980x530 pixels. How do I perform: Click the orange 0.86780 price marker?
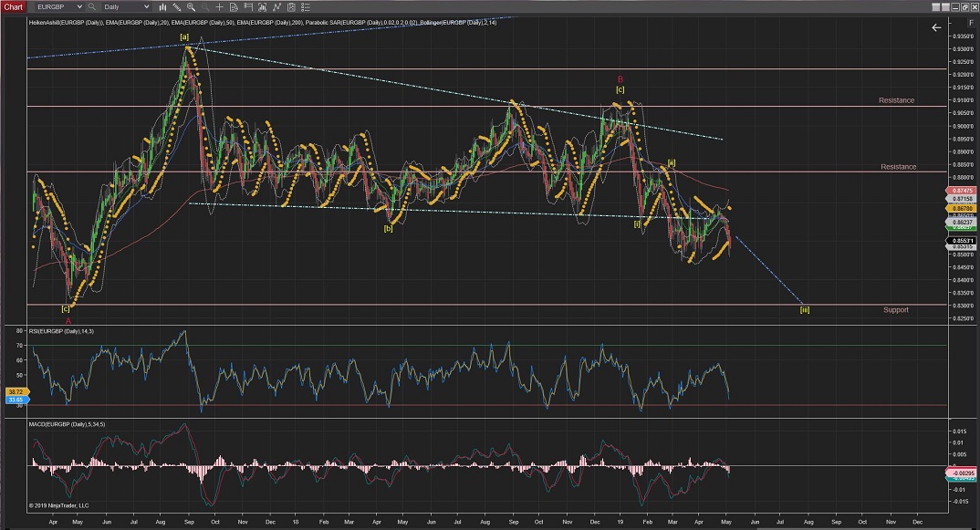click(x=963, y=208)
